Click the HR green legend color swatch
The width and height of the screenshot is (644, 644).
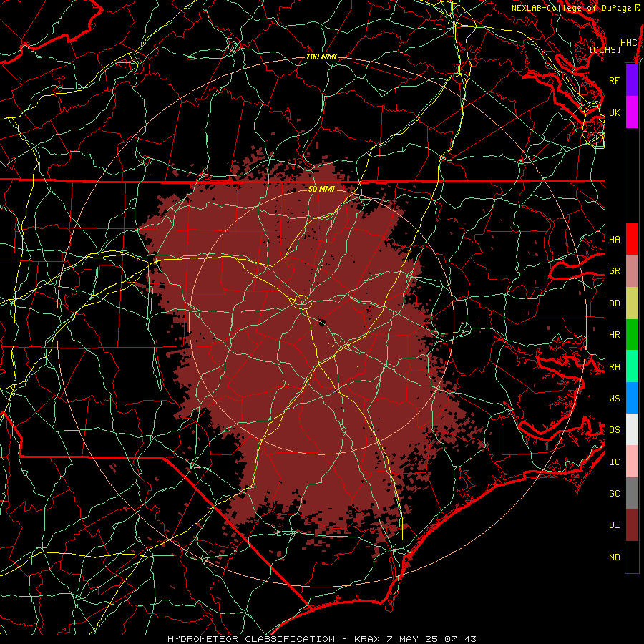[632, 335]
